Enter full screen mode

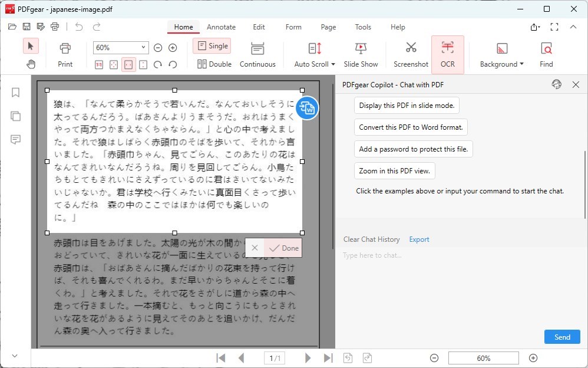pyautogui.click(x=554, y=27)
